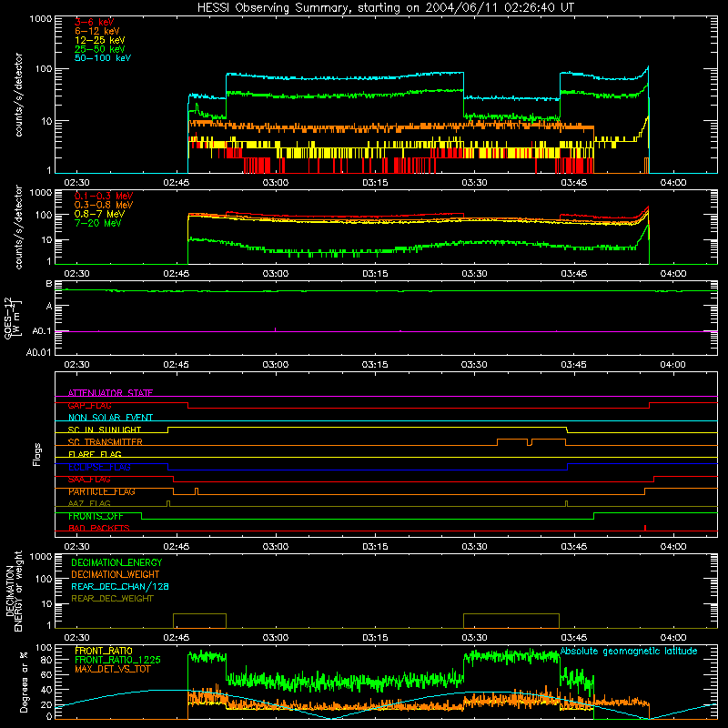Screen dimensions: 728x728
Task: Select the SAA_FLAG label
Action: coord(89,480)
